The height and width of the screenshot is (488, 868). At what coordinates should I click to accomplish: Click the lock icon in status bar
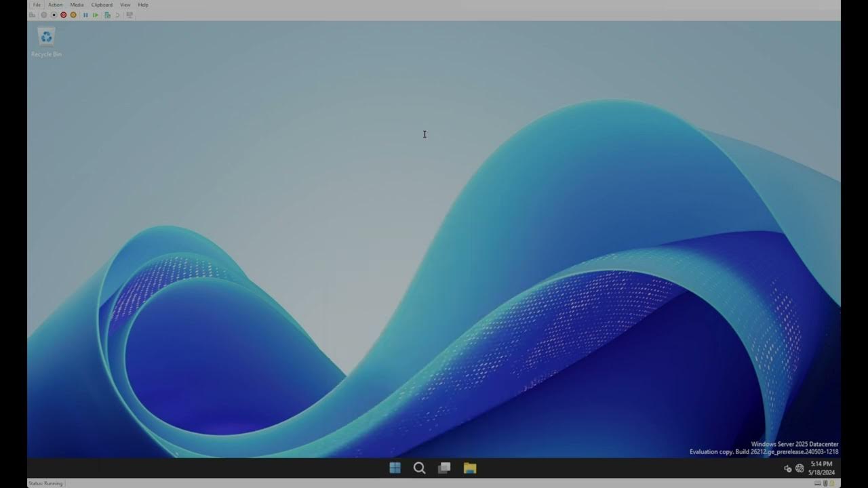click(x=832, y=483)
